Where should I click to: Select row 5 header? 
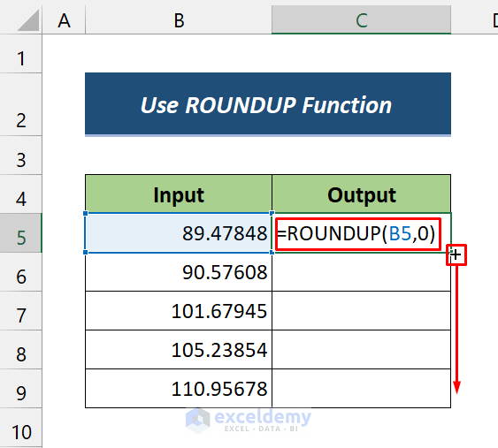point(21,233)
